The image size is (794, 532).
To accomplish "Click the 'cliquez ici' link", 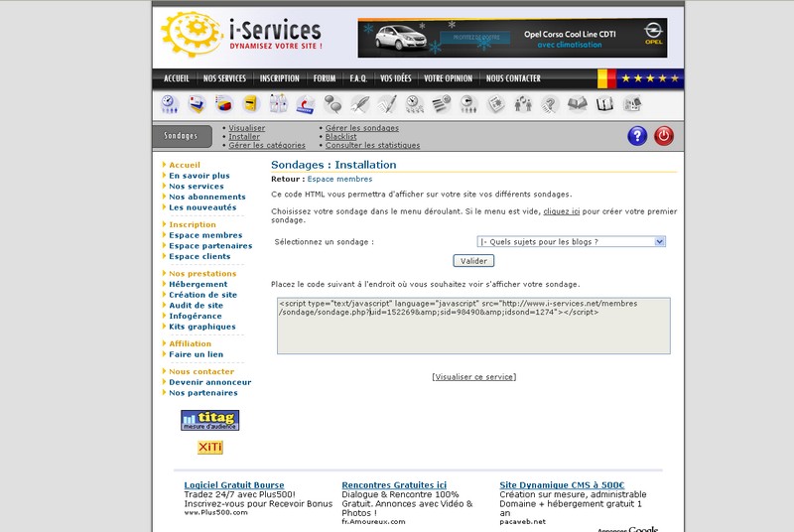I will pos(562,211).
